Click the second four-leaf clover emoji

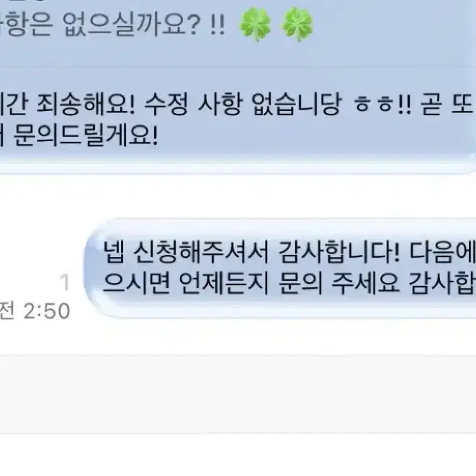(297, 24)
